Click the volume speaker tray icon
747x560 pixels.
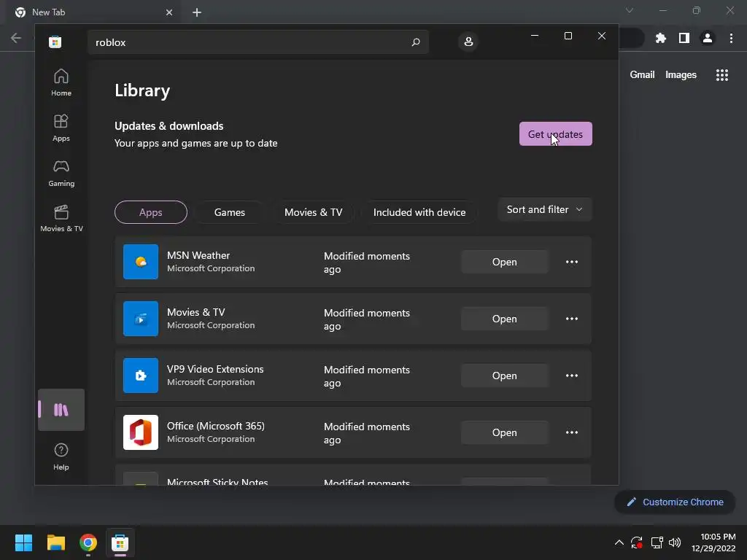tap(675, 542)
